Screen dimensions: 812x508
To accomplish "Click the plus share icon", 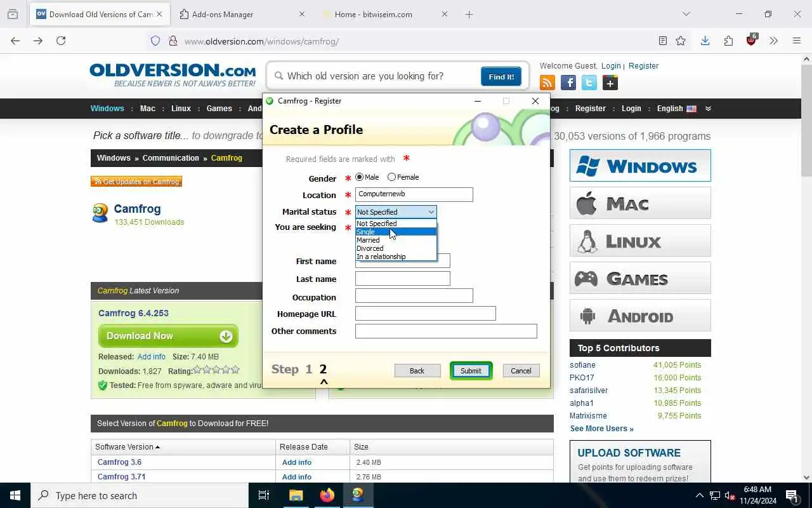I will click(610, 83).
